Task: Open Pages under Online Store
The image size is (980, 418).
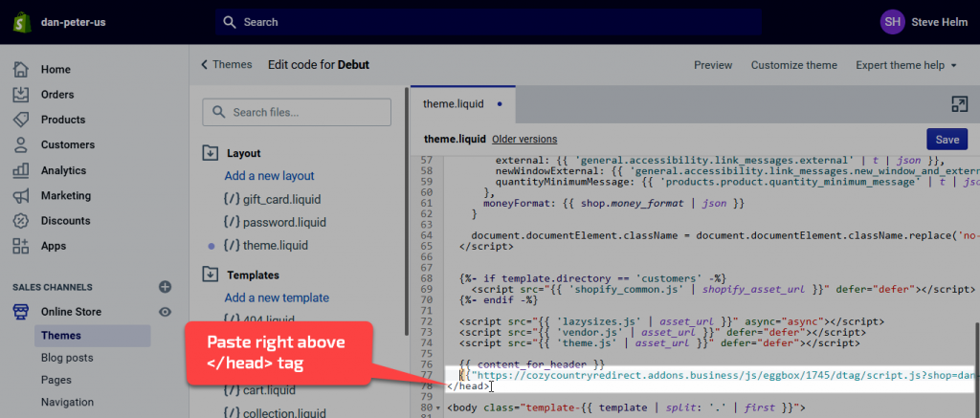Action: 56,380
